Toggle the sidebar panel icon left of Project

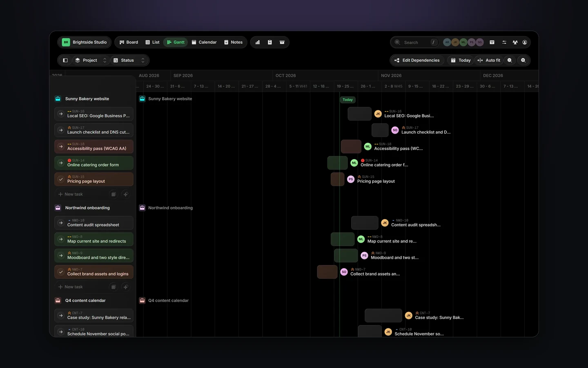coord(65,60)
